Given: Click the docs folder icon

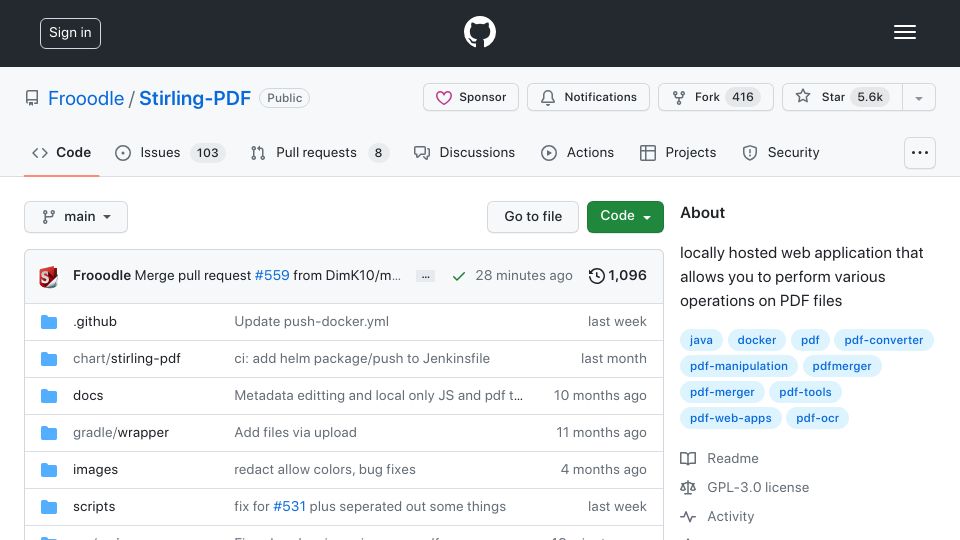Looking at the screenshot, I should coord(49,396).
